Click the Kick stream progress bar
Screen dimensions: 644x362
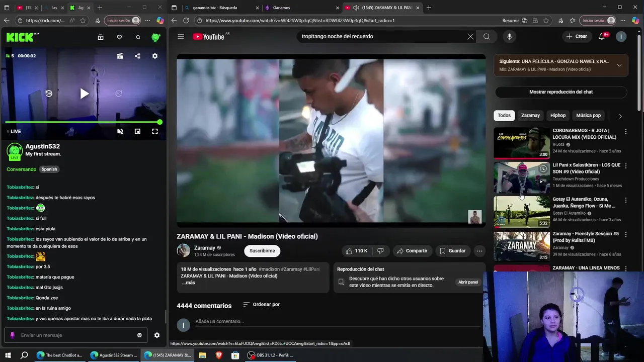83,122
